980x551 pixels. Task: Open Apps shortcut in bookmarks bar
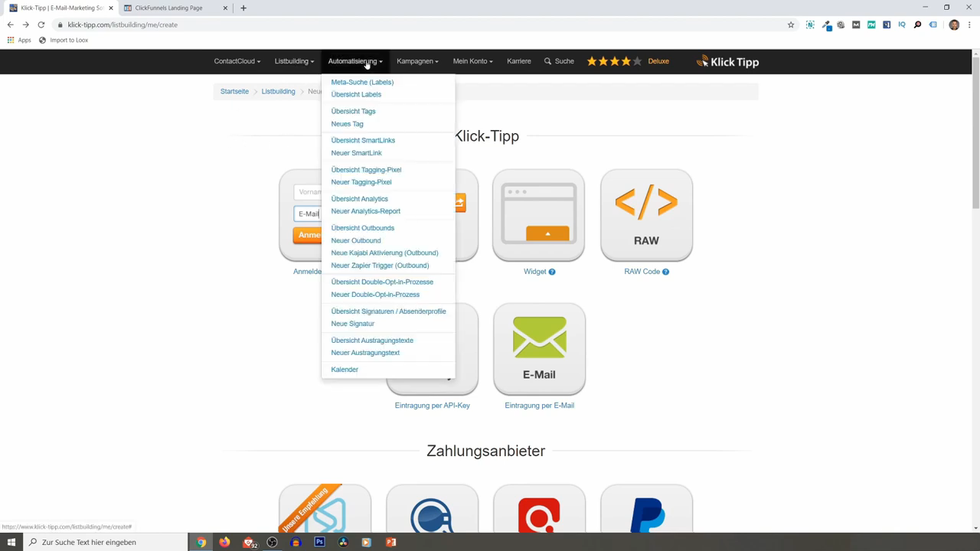pyautogui.click(x=19, y=40)
